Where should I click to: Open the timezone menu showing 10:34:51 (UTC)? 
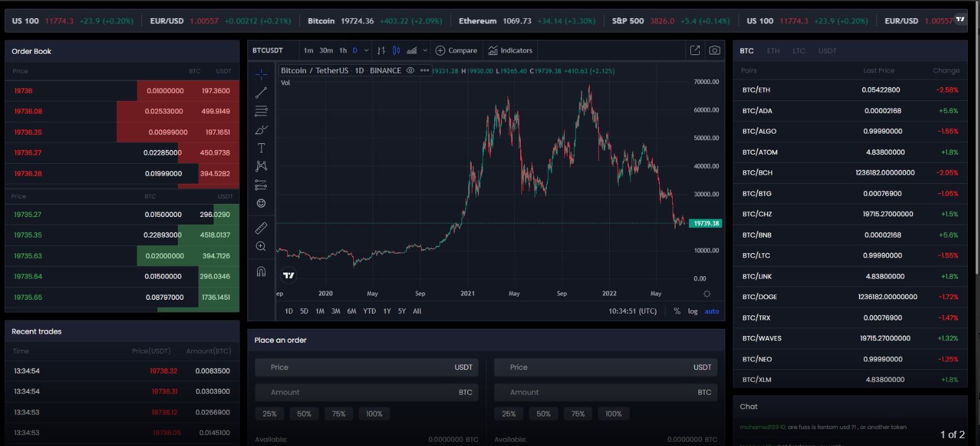click(632, 311)
